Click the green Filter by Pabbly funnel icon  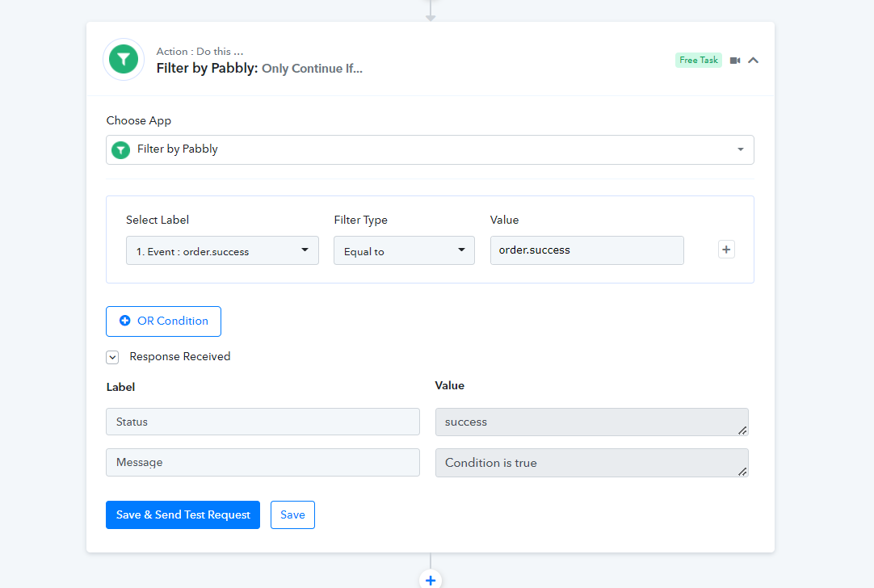point(124,59)
